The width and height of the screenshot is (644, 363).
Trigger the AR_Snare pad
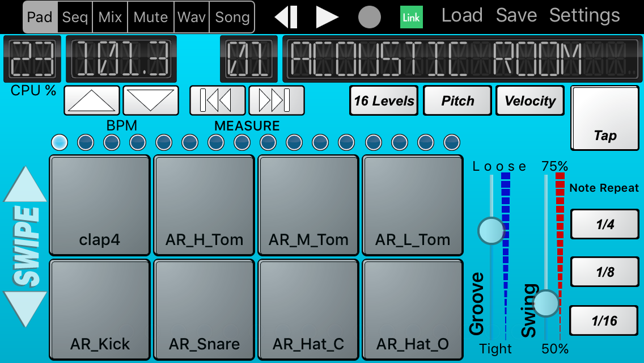[x=204, y=310]
